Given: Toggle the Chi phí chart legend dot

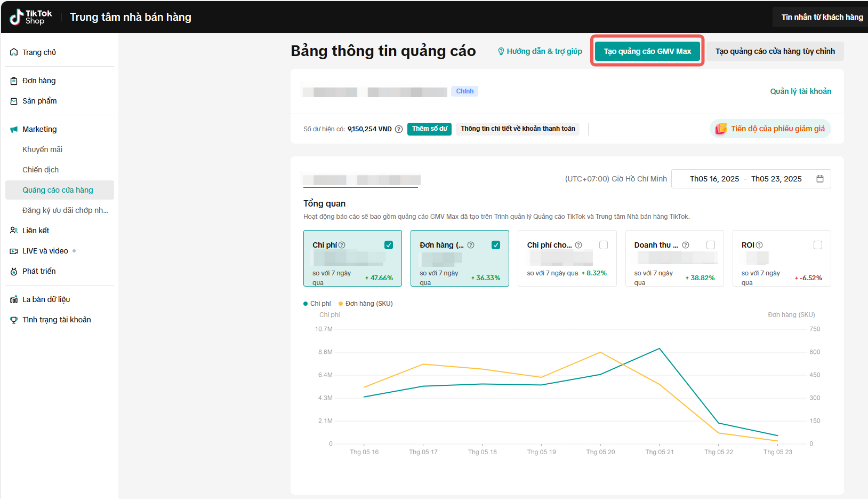Looking at the screenshot, I should point(306,304).
